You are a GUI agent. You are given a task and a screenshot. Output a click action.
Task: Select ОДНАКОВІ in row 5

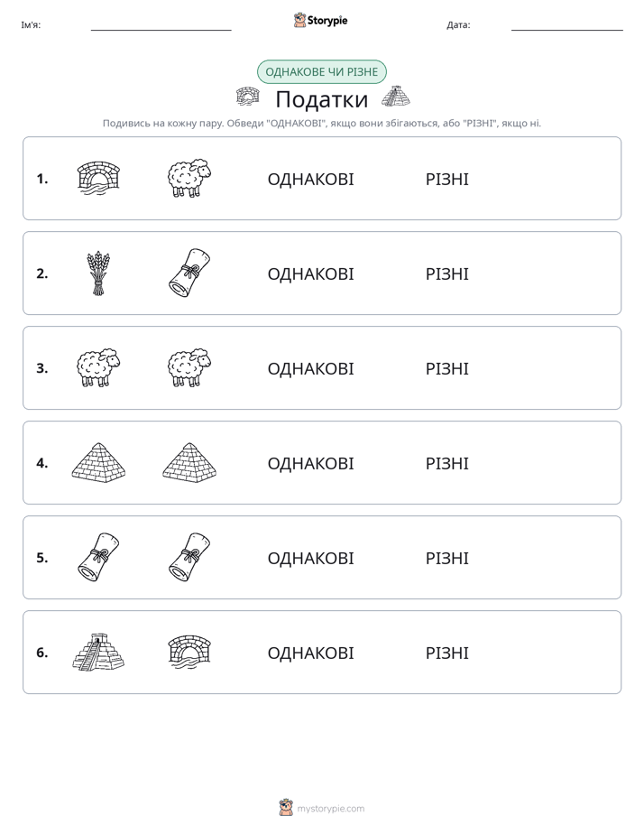point(310,558)
